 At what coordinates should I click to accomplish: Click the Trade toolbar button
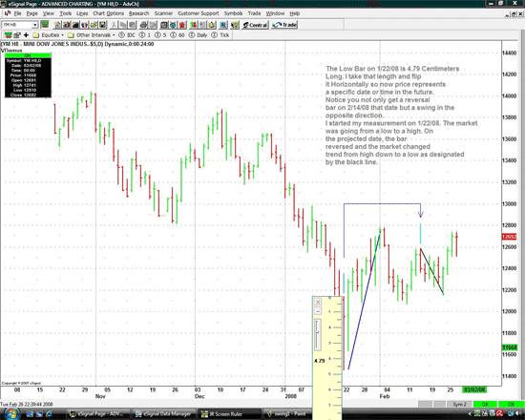tap(284, 25)
